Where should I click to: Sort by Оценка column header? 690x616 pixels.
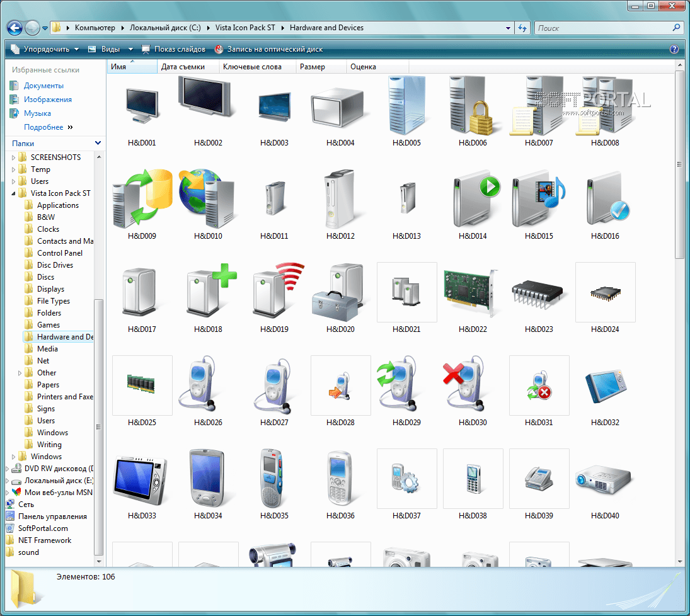tap(377, 66)
